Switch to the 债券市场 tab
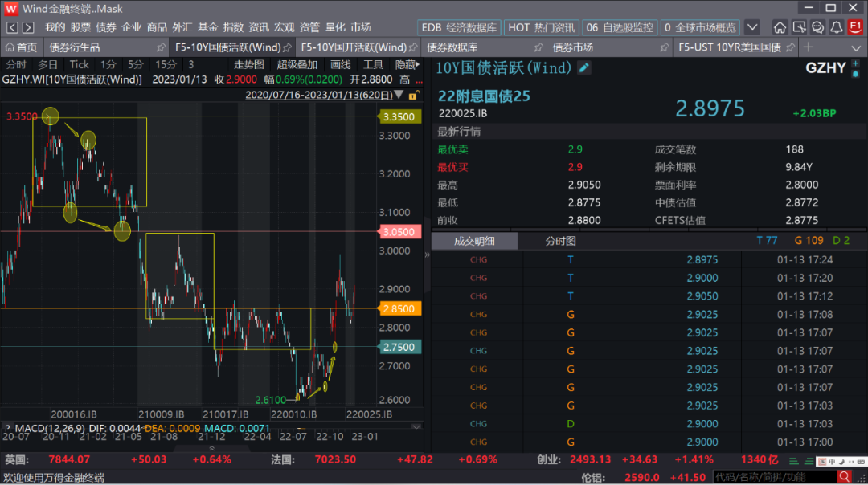868x485 pixels. [609, 47]
